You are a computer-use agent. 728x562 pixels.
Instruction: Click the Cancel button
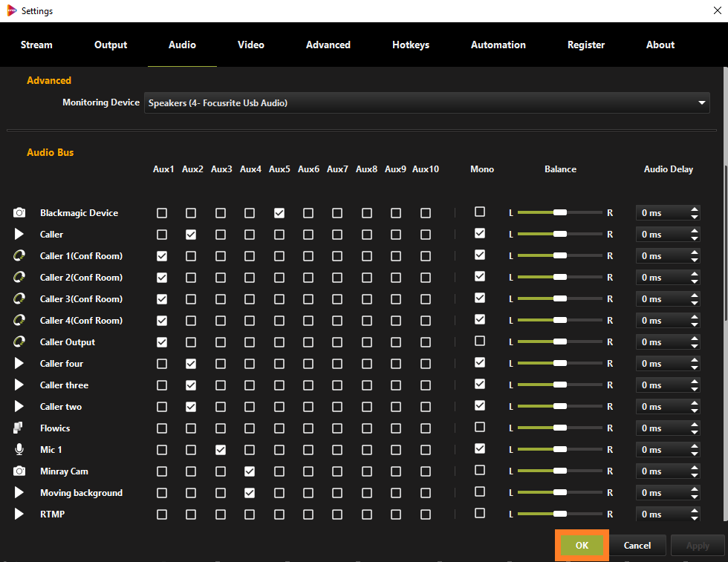tap(637, 545)
